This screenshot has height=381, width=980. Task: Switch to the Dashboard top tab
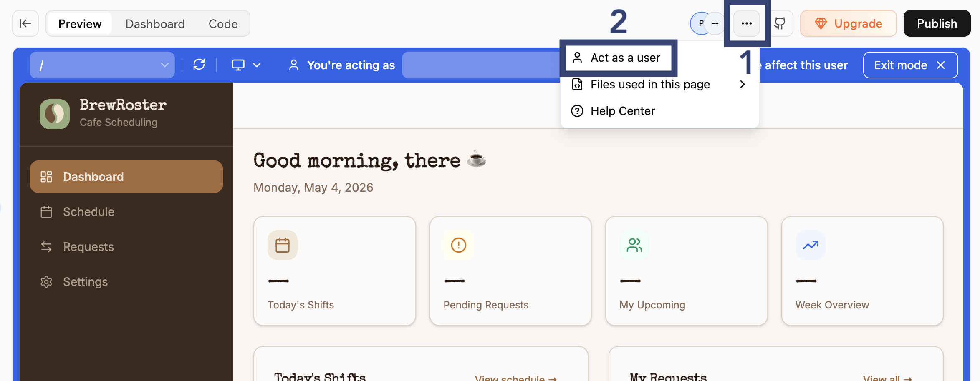tap(155, 24)
